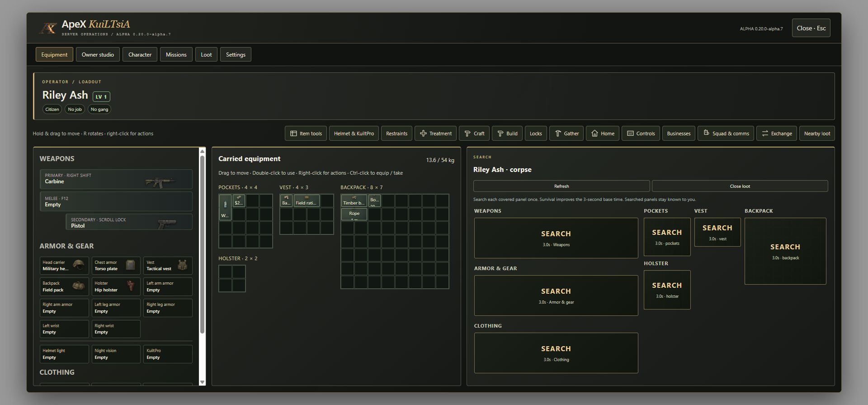The image size is (868, 405).
Task: Select the empty Night vision slot
Action: (116, 354)
